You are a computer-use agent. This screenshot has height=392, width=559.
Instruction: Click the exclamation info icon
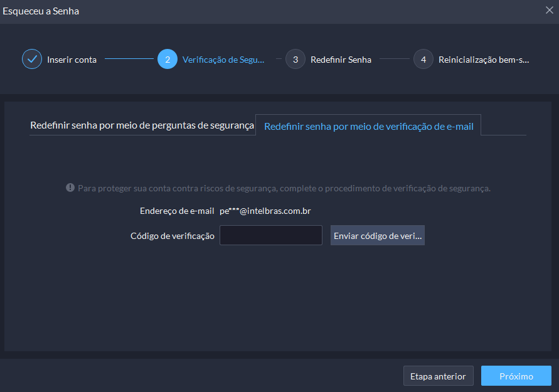[70, 188]
